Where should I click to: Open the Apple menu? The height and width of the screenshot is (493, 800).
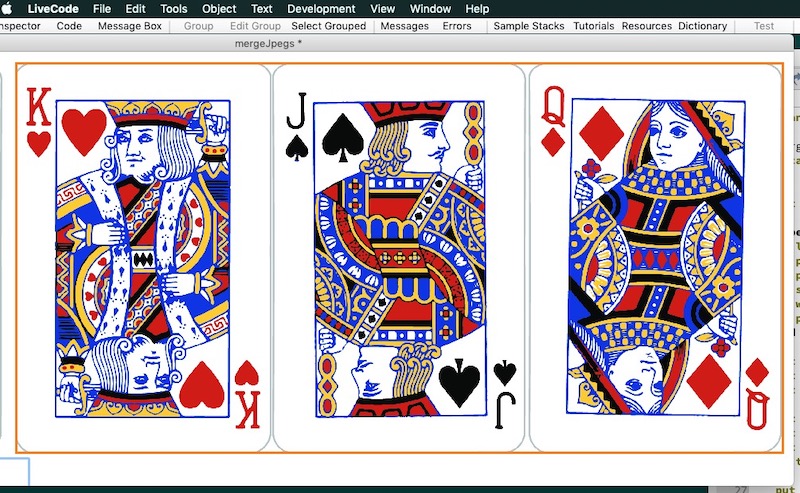[6, 9]
